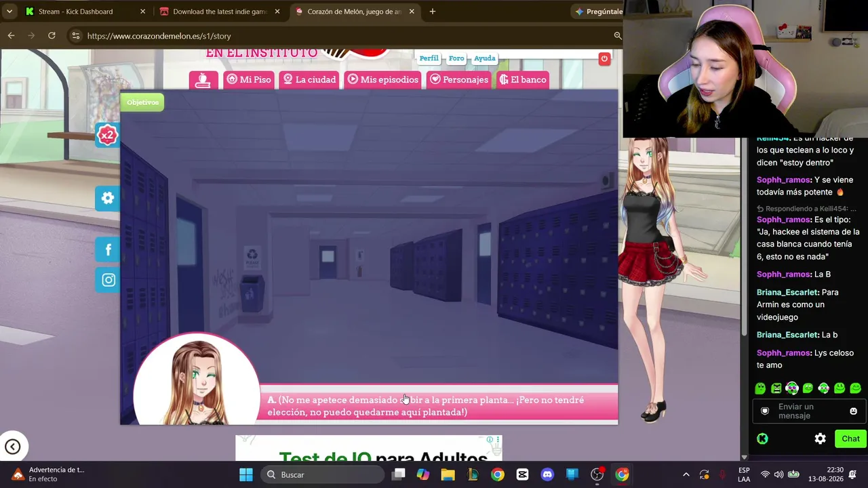868x488 pixels.
Task: Open Discord from the taskbar
Action: coord(547,474)
